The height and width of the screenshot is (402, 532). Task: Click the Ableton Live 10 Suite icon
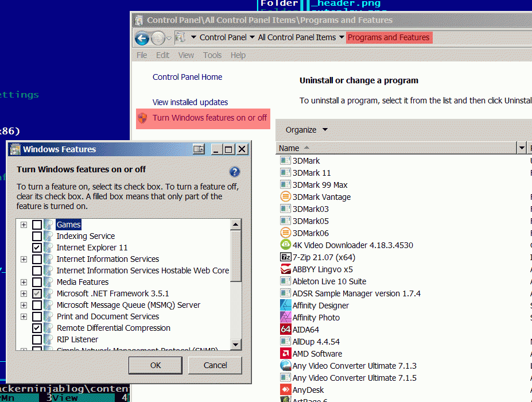click(x=285, y=281)
